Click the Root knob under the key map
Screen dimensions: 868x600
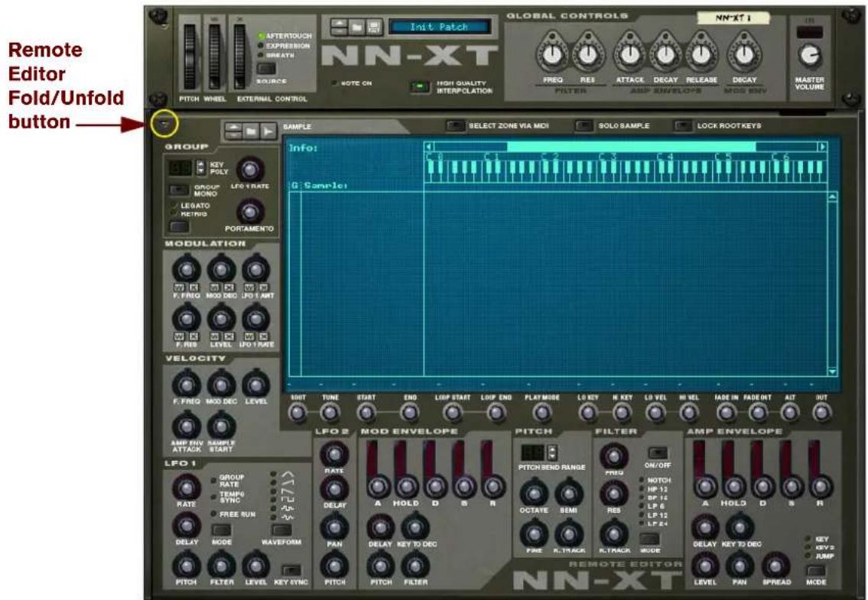(x=297, y=413)
